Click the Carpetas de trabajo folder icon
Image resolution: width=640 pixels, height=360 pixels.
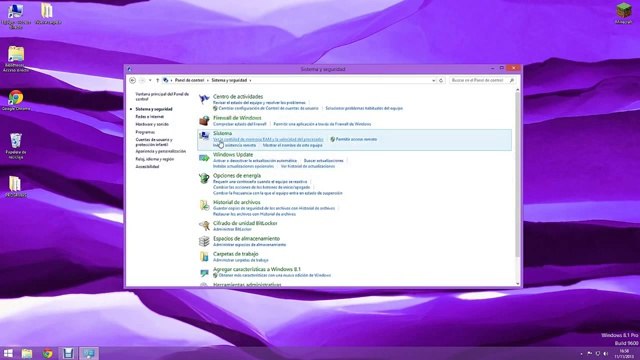204,256
